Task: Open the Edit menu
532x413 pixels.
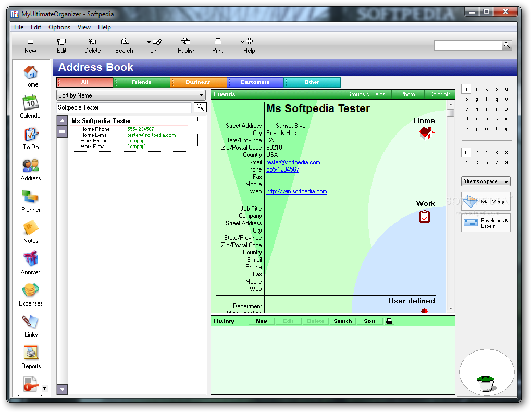Action: [x=35, y=27]
